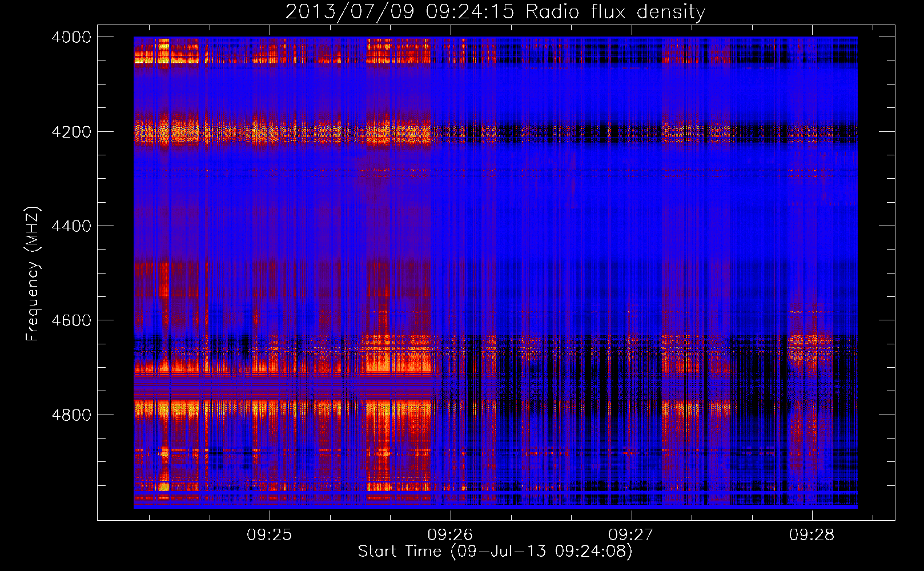
Task: Click the 4000 frequency axis label
Action: (71, 37)
